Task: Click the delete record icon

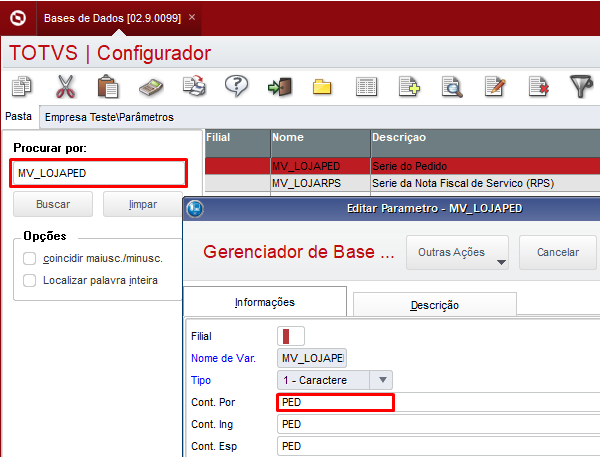Action: coord(538,86)
